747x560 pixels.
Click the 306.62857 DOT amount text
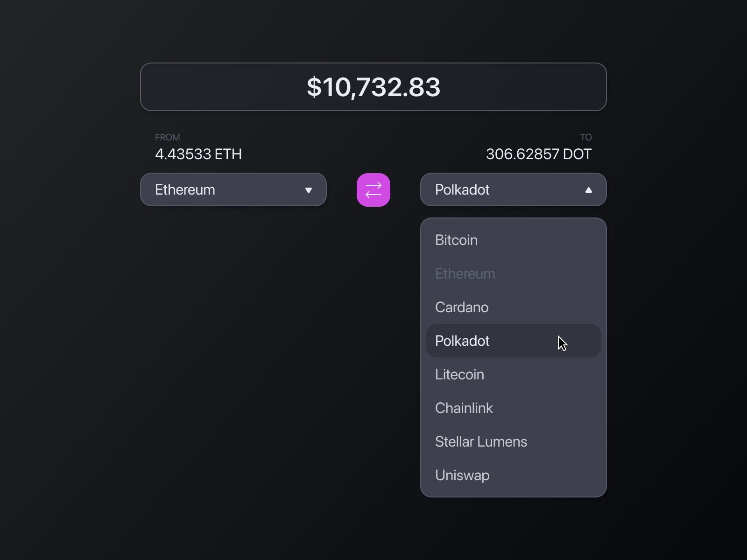coord(538,154)
